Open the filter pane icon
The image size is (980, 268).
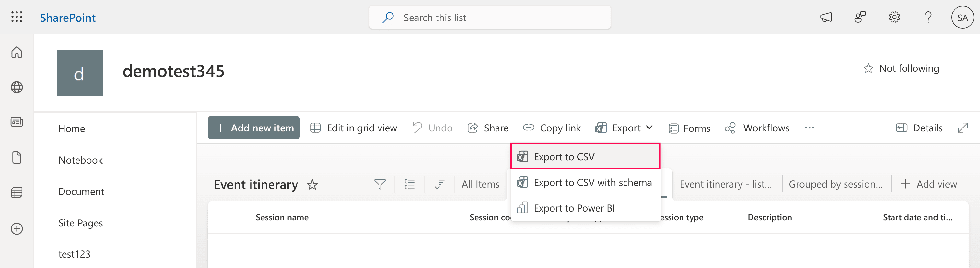(380, 184)
